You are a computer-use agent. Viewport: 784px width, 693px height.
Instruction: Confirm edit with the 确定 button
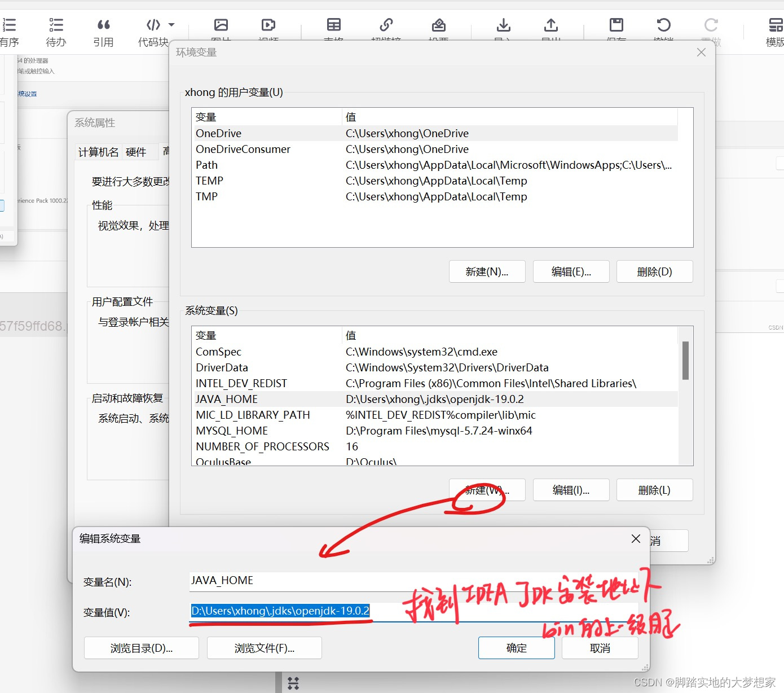(x=517, y=648)
